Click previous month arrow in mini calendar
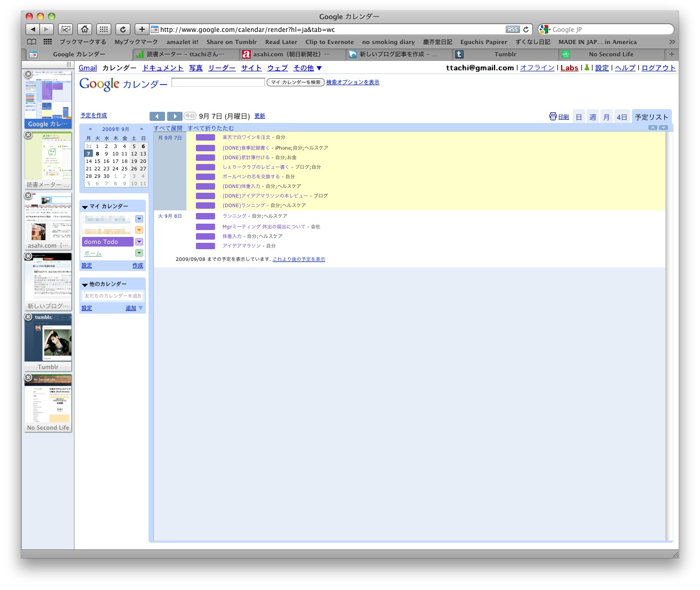This screenshot has width=700, height=590. pyautogui.click(x=90, y=129)
